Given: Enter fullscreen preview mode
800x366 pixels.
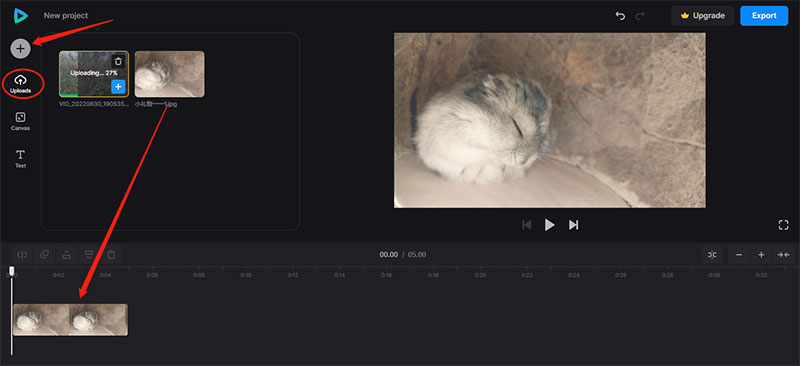Looking at the screenshot, I should tap(783, 225).
